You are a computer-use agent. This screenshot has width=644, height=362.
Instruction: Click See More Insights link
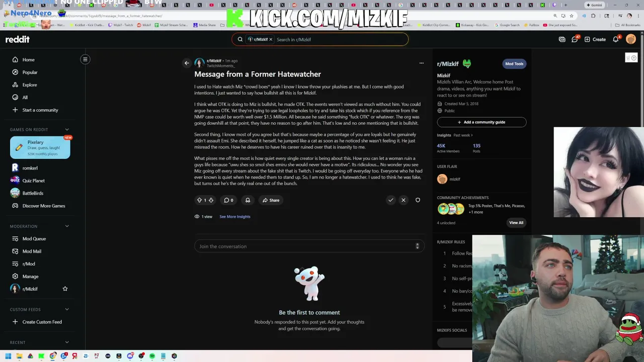(235, 217)
